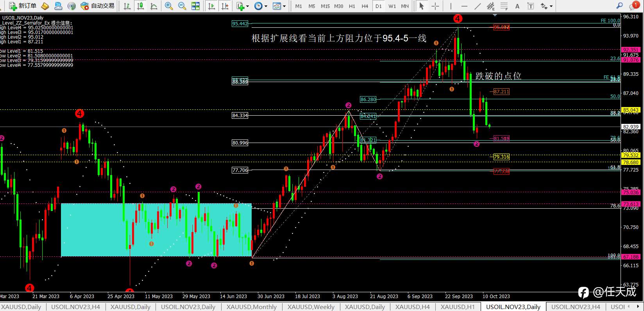Click the '跌破的点位' text annotation
644x311 pixels.
coord(498,76)
